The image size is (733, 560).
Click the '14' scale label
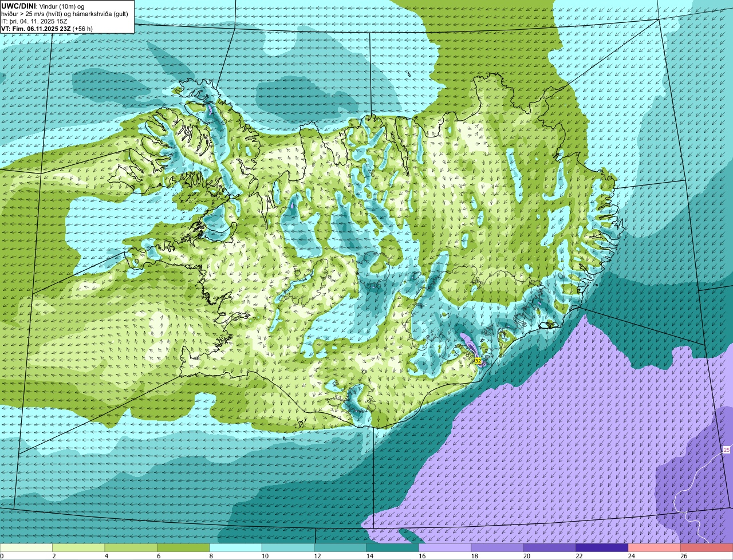tap(369, 556)
